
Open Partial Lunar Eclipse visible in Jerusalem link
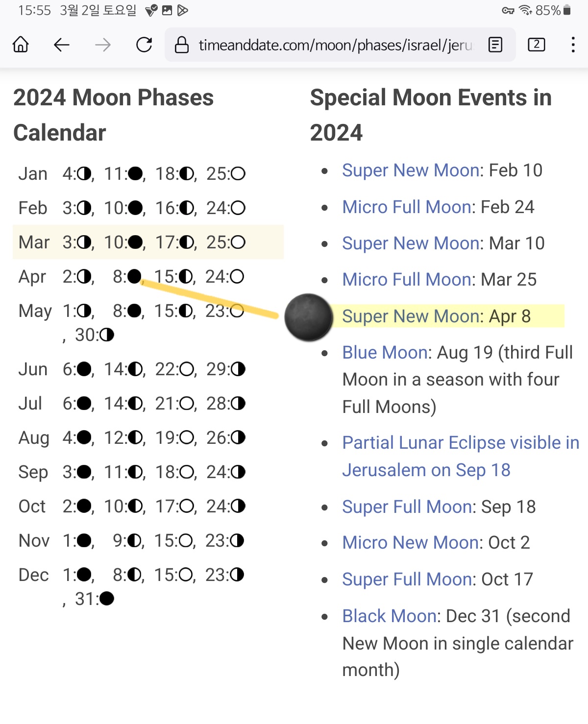click(461, 456)
